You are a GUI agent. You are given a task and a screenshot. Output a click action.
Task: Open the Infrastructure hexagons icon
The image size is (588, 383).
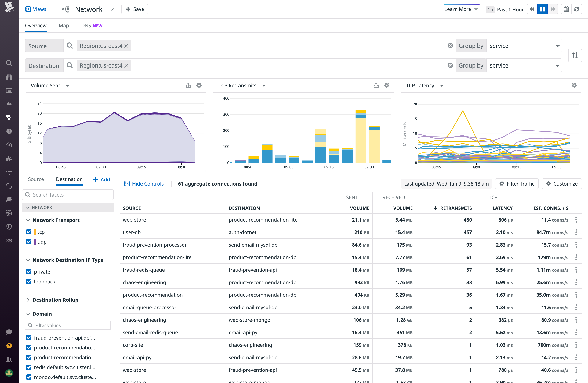point(9,117)
